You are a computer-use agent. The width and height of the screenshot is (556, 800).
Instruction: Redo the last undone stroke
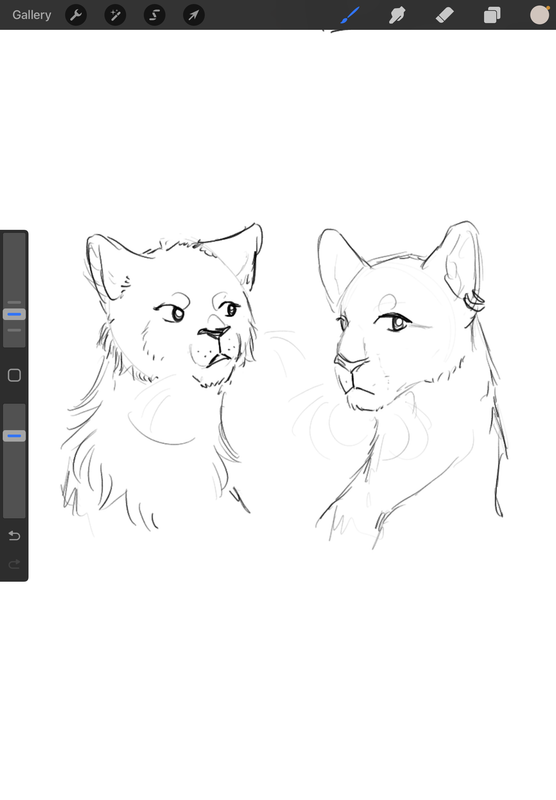(x=14, y=564)
